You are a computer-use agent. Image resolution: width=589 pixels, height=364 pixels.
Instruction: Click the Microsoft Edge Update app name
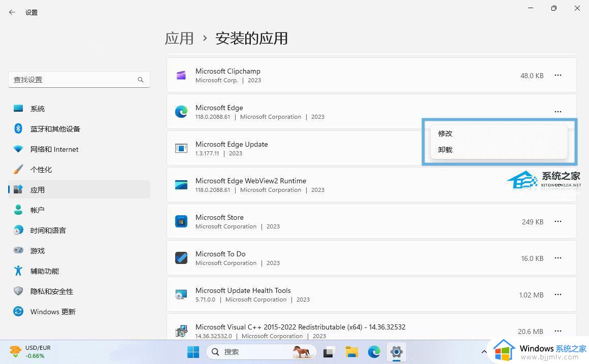click(232, 144)
